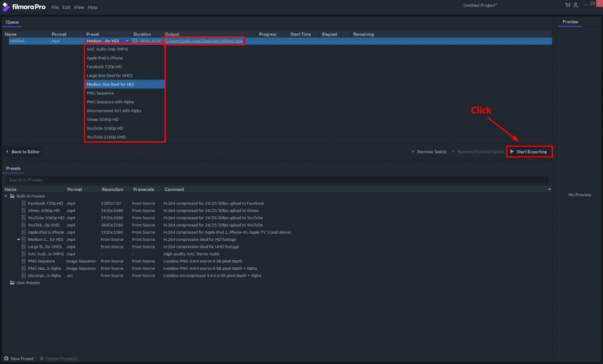Open the File menu

(x=55, y=7)
